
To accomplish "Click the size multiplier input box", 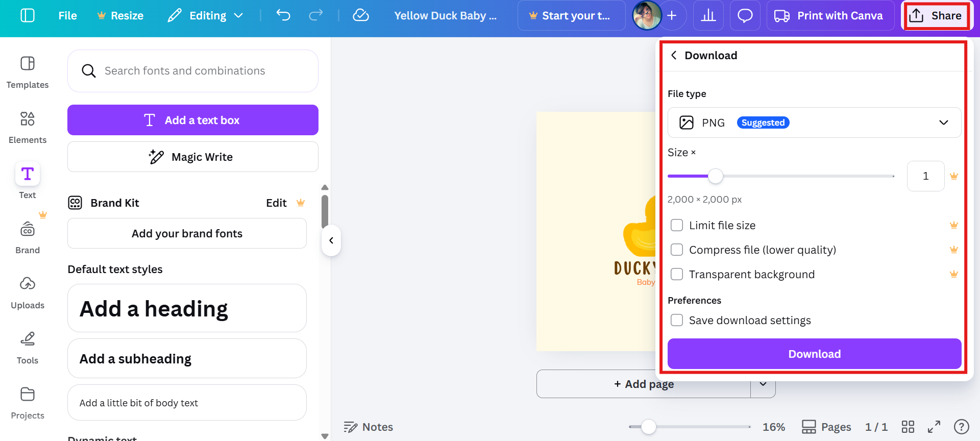I will click(925, 176).
